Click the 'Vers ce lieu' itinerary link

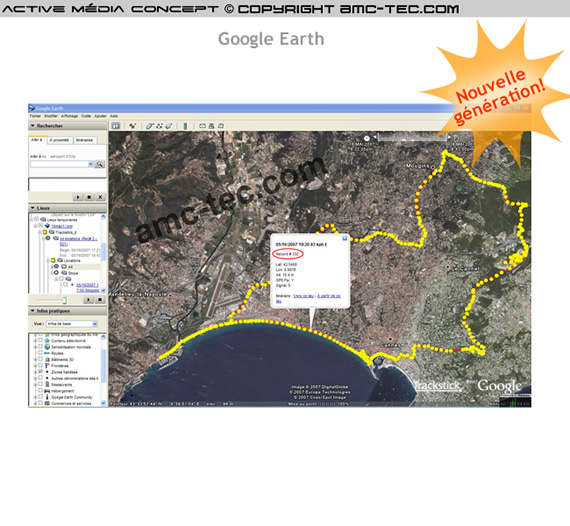tap(303, 296)
